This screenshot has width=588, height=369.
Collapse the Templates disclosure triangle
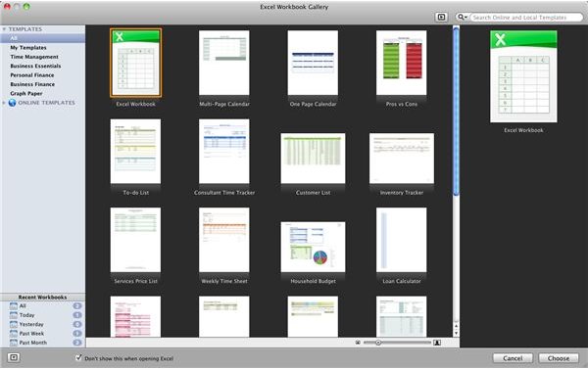coord(4,29)
